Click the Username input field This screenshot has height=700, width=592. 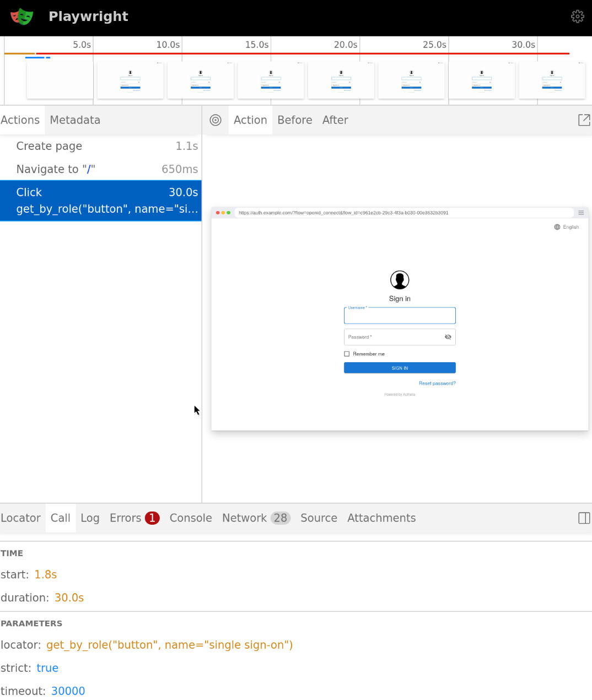point(400,316)
